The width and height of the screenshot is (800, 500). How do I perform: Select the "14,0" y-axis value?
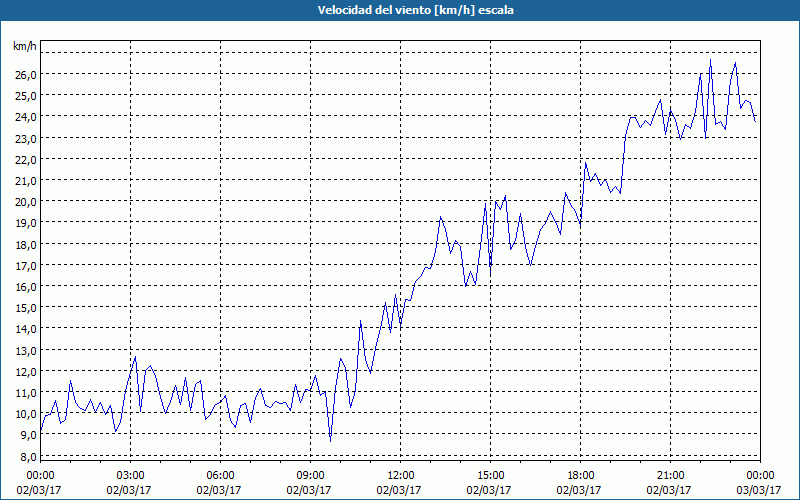point(26,329)
